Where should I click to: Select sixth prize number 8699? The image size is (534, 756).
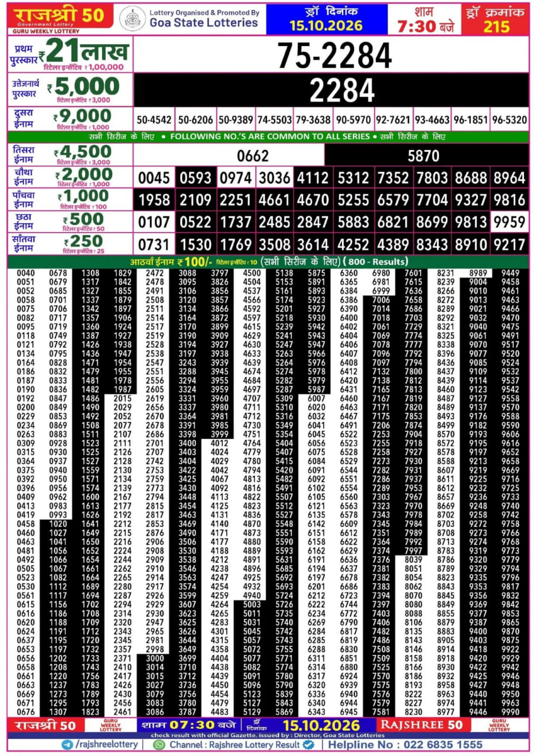(432, 222)
